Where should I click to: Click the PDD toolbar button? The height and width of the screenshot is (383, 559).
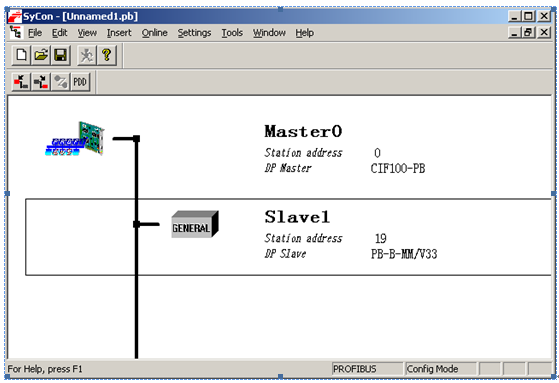click(x=80, y=82)
